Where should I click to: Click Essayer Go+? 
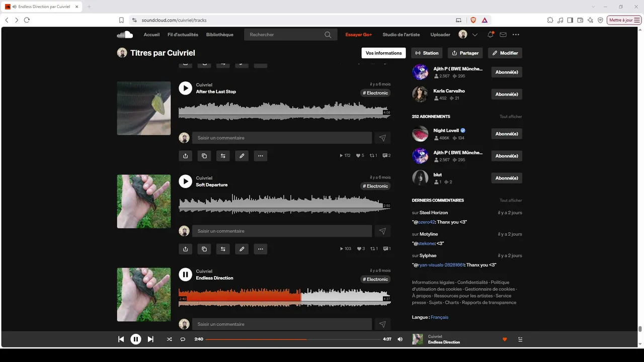[x=359, y=35]
